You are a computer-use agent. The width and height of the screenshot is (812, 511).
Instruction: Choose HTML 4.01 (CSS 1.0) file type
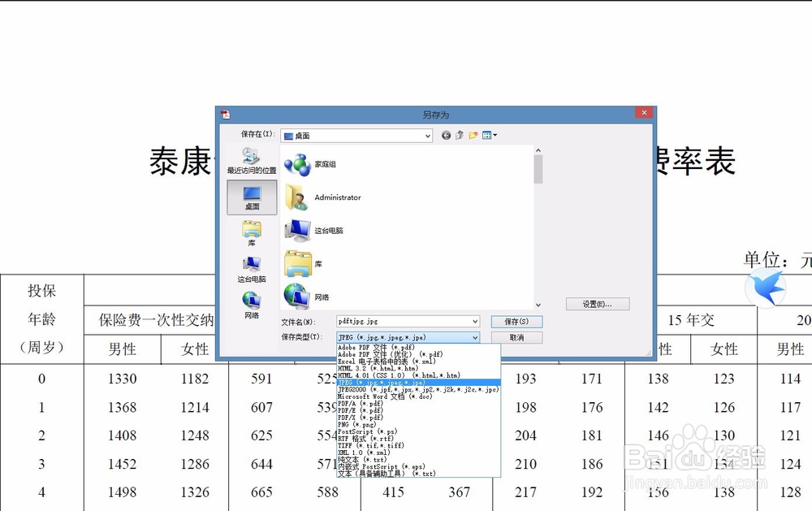click(x=418, y=375)
